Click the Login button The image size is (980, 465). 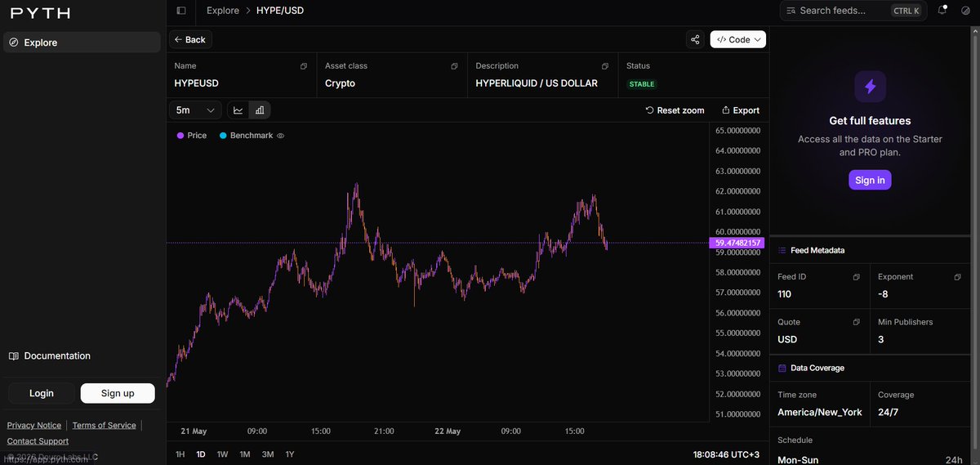42,393
